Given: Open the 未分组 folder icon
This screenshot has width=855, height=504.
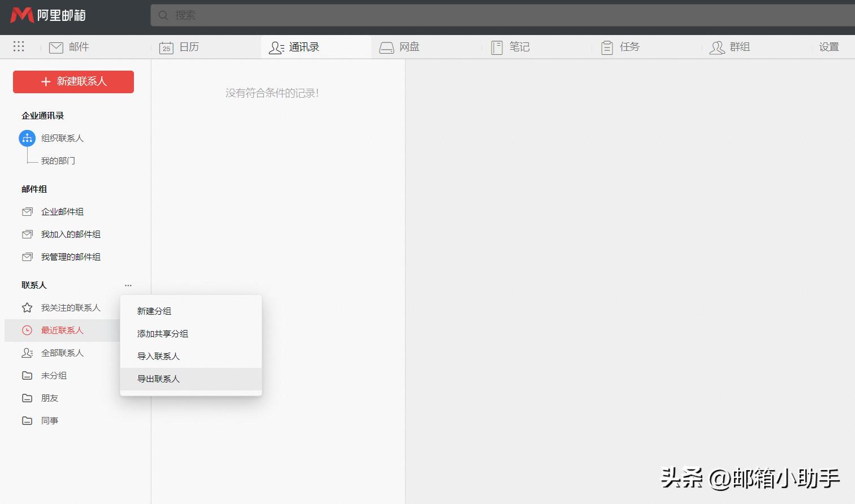Looking at the screenshot, I should 27,375.
